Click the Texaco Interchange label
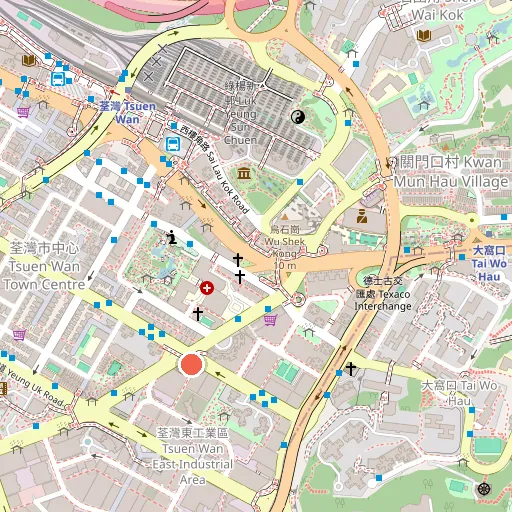The image size is (512, 512). pos(383,294)
